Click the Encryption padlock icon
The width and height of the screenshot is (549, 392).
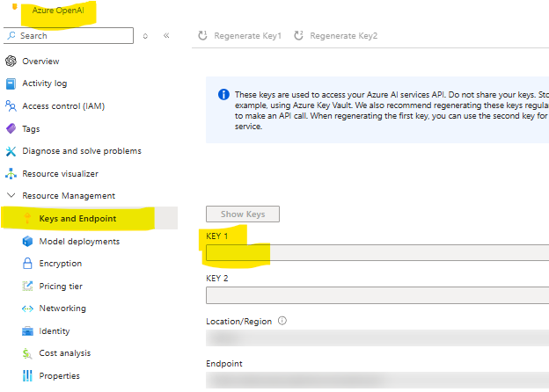point(27,264)
